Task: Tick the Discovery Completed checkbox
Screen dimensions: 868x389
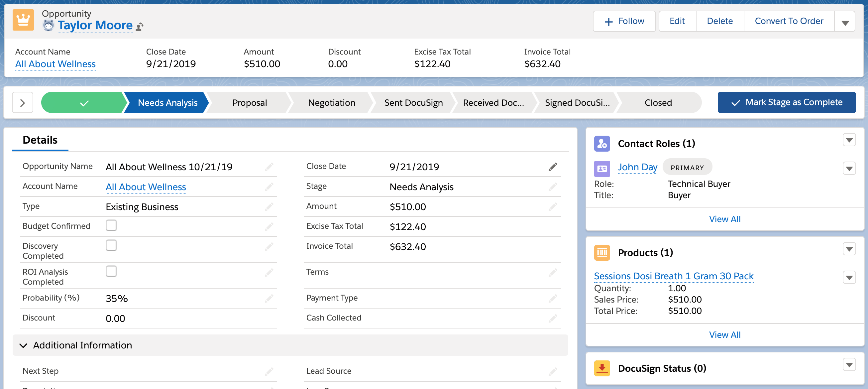Action: point(111,245)
